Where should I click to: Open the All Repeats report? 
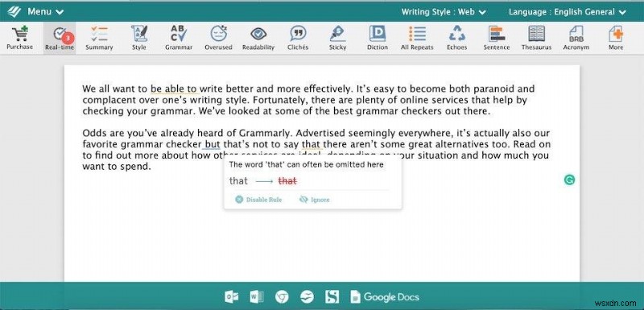click(x=417, y=38)
